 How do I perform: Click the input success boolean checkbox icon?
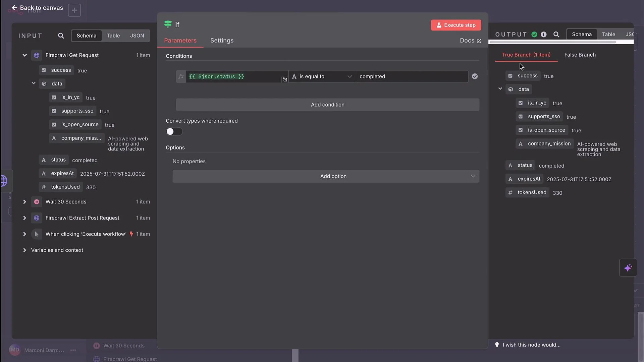[x=44, y=70]
